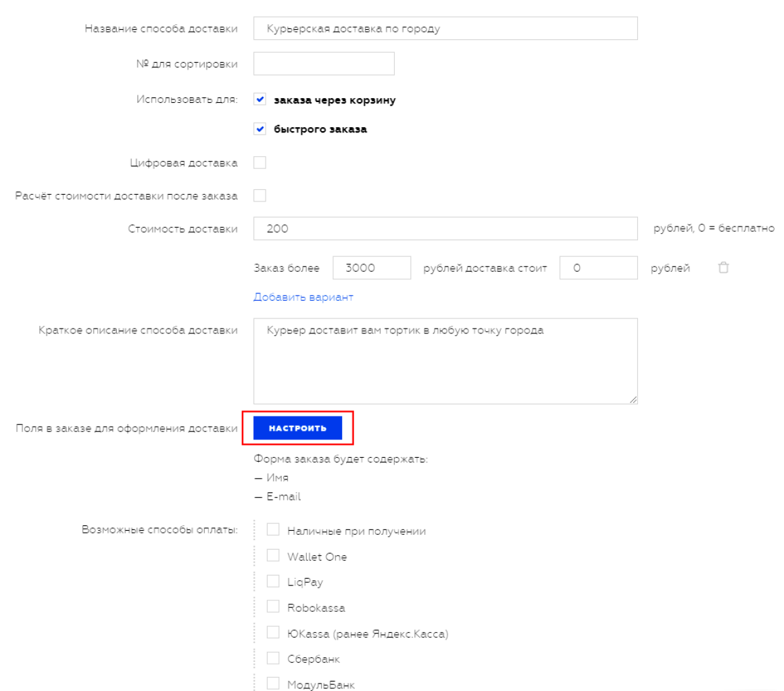
Task: Focus the 'Название способа доставки' input field
Action: point(445,28)
